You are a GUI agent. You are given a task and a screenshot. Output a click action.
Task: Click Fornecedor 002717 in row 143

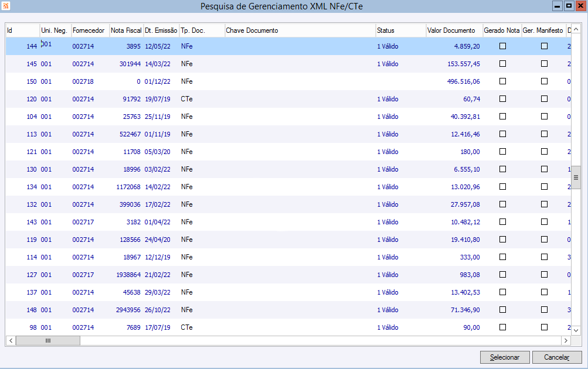83,222
